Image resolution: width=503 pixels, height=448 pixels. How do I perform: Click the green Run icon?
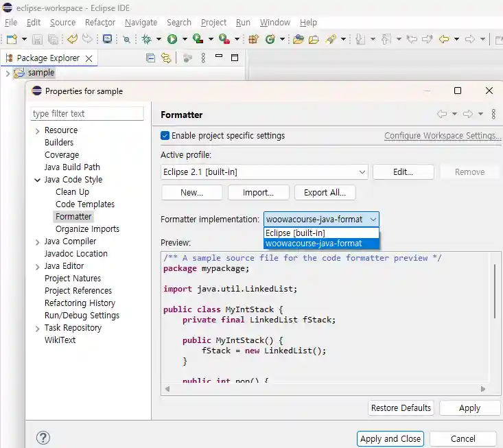[172, 39]
